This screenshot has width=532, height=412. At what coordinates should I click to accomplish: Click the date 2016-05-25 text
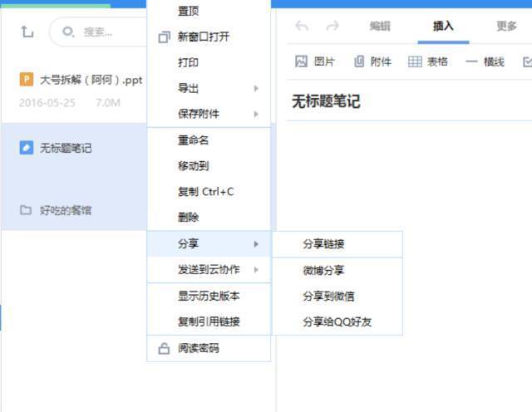(47, 103)
